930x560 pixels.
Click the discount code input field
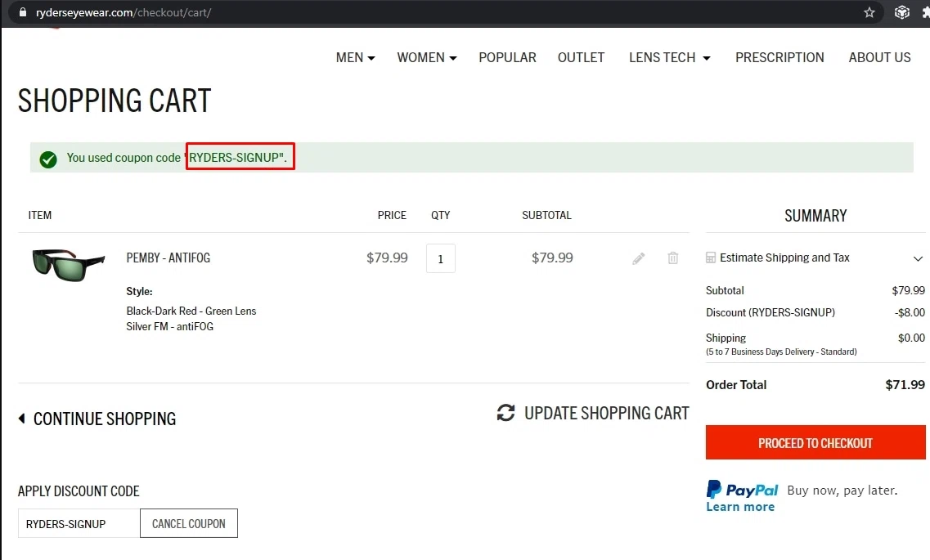coord(79,523)
